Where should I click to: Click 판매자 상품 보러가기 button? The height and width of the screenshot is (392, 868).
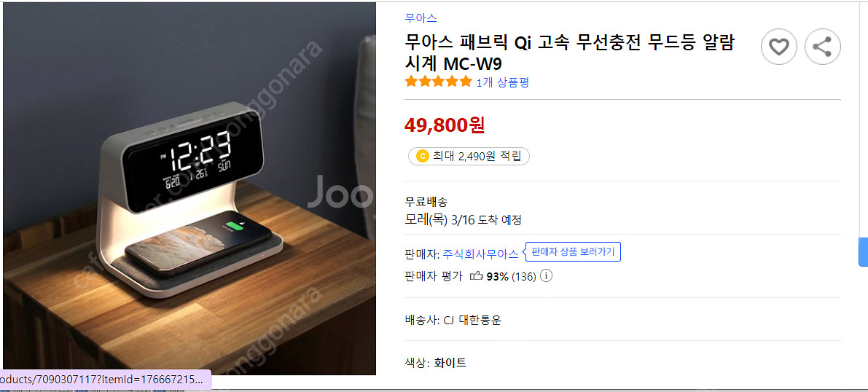[573, 252]
